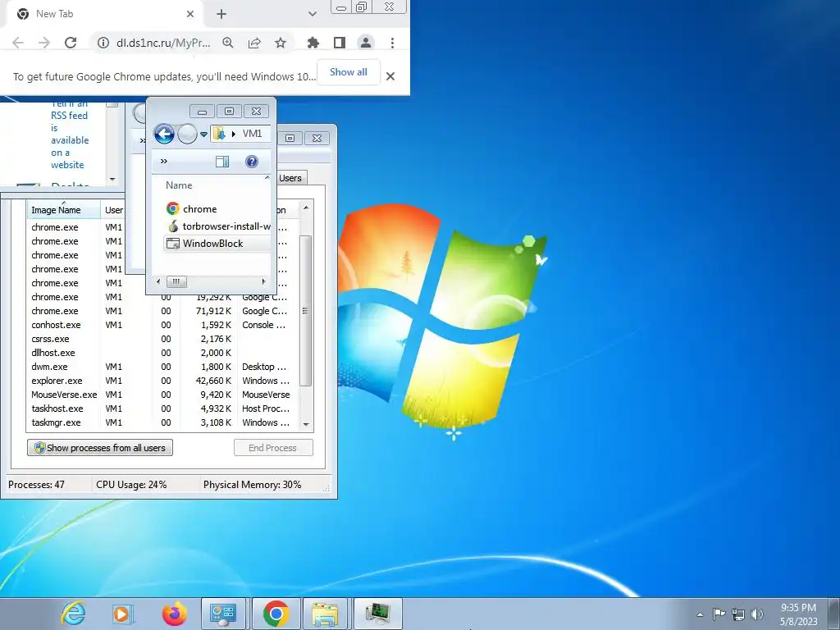Click the zoom magnifier icon in address bar

[x=228, y=43]
